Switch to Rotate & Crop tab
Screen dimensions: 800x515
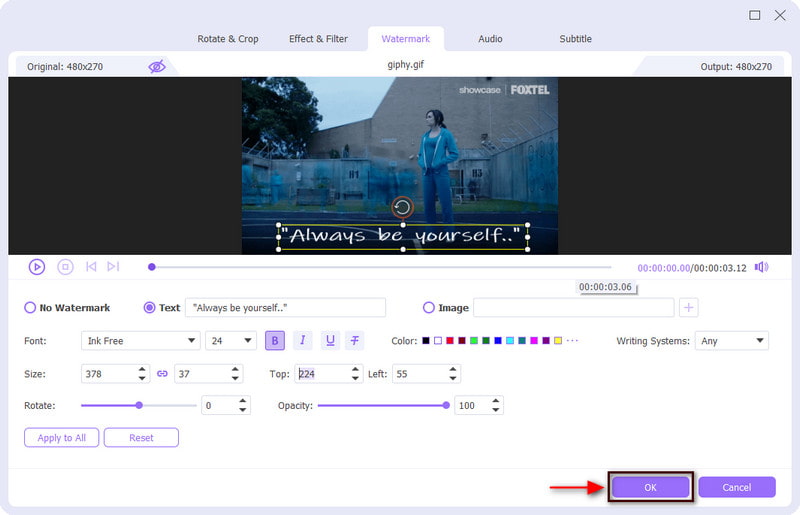click(228, 39)
